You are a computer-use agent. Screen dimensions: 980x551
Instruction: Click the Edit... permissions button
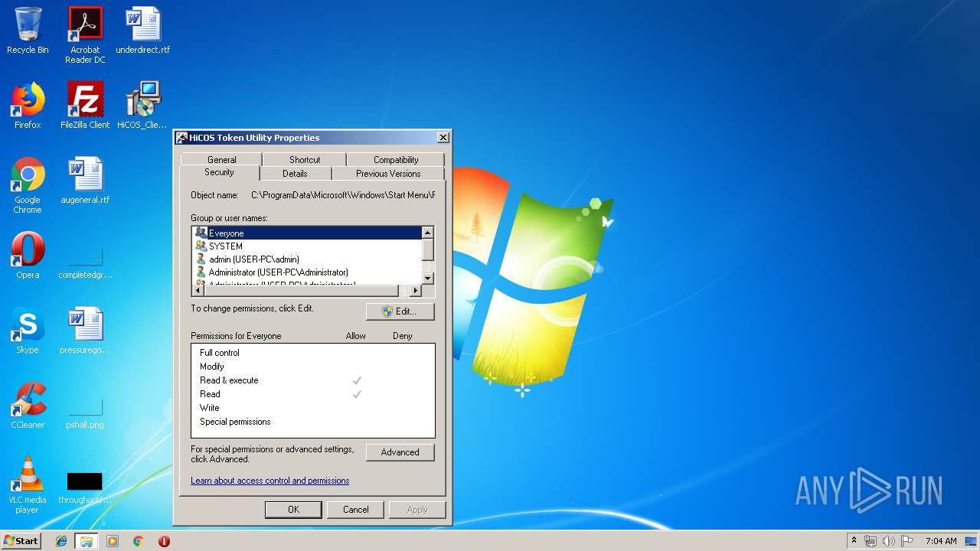tap(400, 311)
